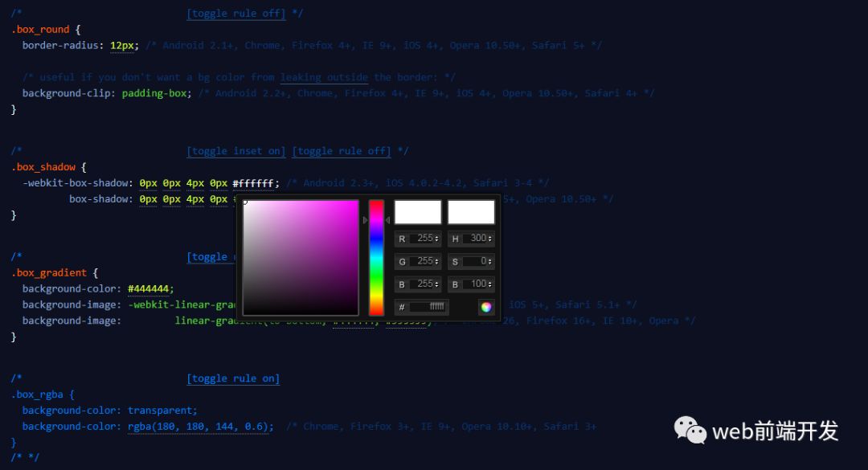Adjust the hue H value stepper

[x=490, y=239]
